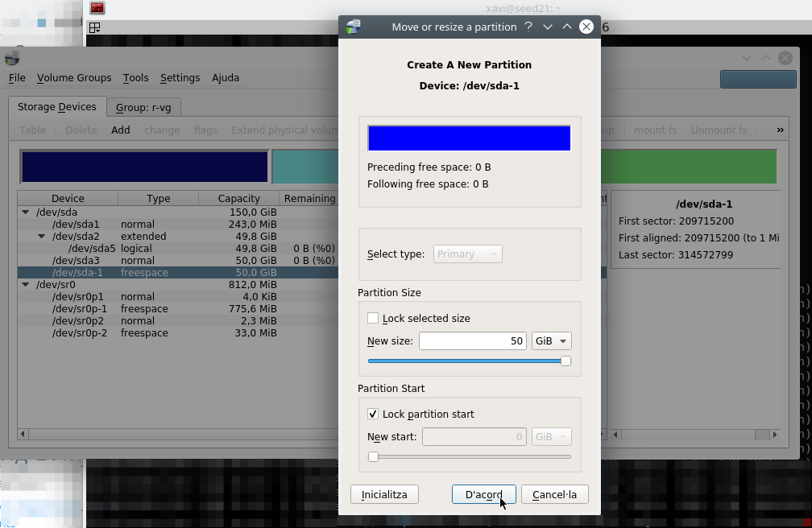Uncheck the Lock partition start checkbox
Image resolution: width=812 pixels, height=528 pixels.
[x=373, y=414]
